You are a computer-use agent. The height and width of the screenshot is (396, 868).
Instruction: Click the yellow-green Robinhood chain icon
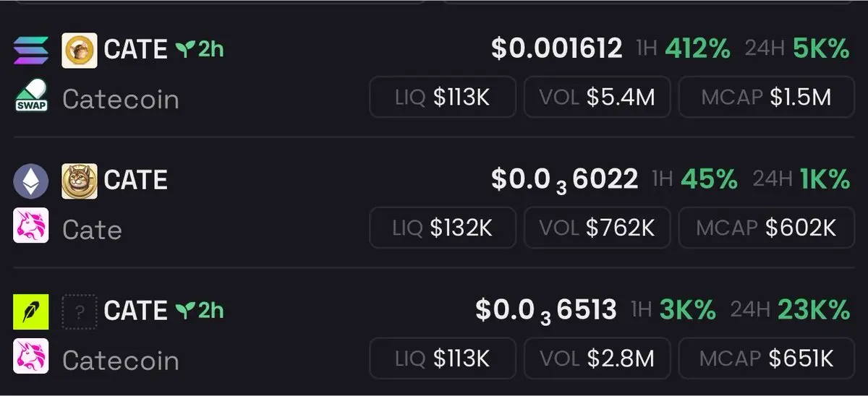click(x=31, y=311)
